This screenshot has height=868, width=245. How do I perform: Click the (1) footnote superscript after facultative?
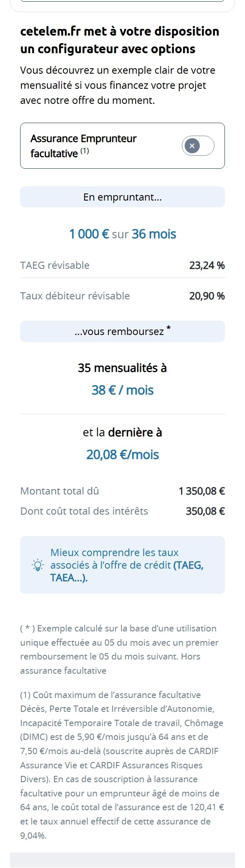[85, 151]
